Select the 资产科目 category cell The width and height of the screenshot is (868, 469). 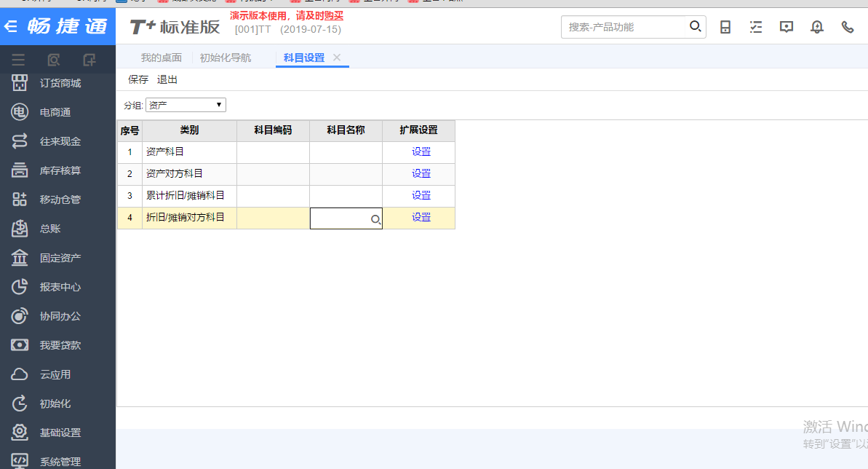pyautogui.click(x=189, y=152)
